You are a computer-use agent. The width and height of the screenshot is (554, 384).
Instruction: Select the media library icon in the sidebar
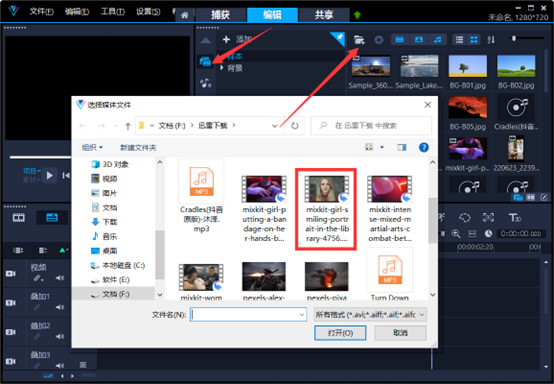205,61
